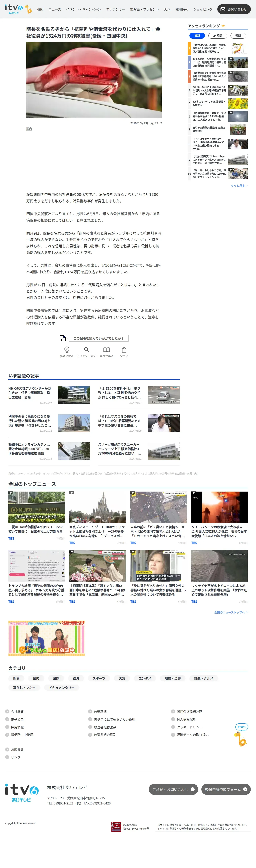Image resolution: width=256 pixels, height=868 pixels.
Task: Open ranking item about 松山城・城山の土砂崩れ
Action: pyautogui.click(x=218, y=90)
